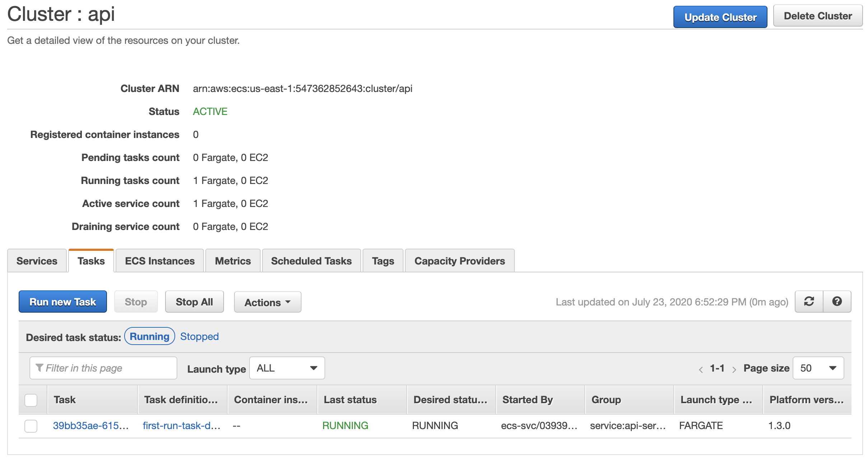The image size is (868, 465).
Task: Go to next page arrow
Action: (734, 369)
